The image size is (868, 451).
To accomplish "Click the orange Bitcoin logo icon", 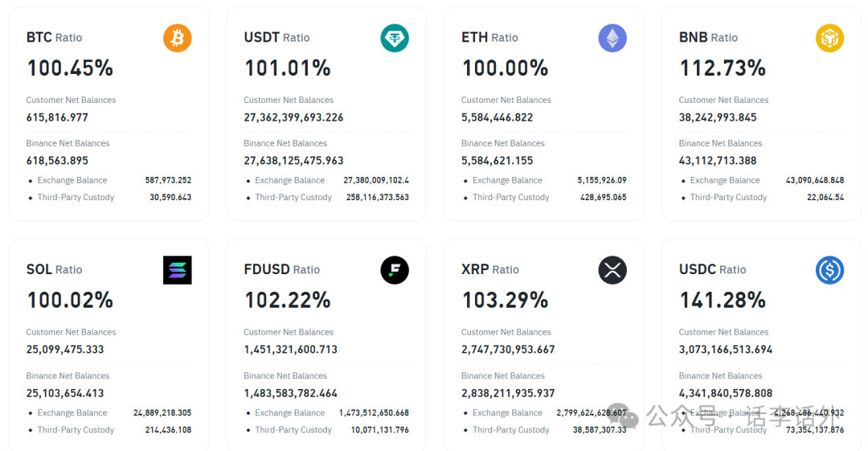I will tap(178, 38).
